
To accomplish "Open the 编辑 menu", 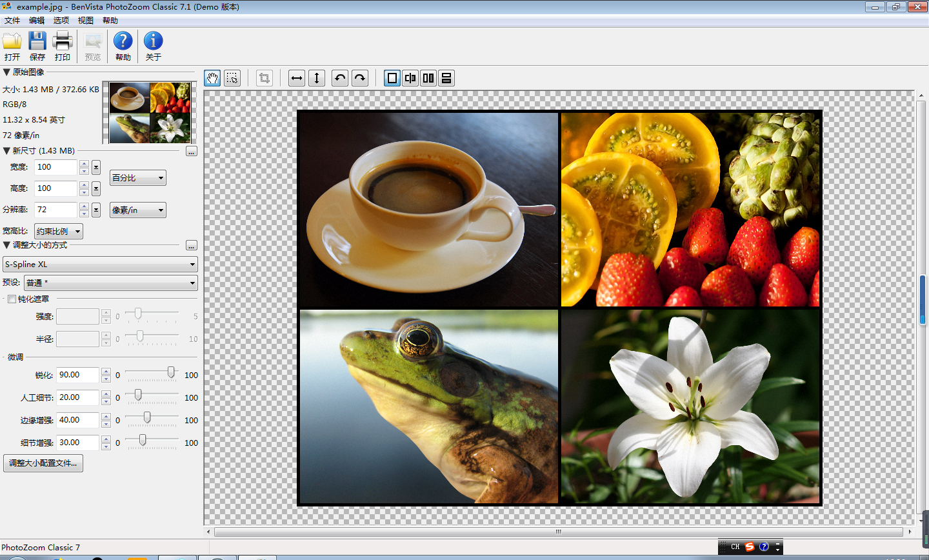I will (37, 21).
